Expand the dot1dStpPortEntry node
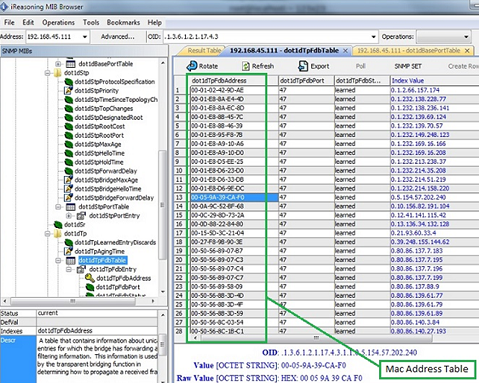The image size is (479, 383). tap(69, 216)
